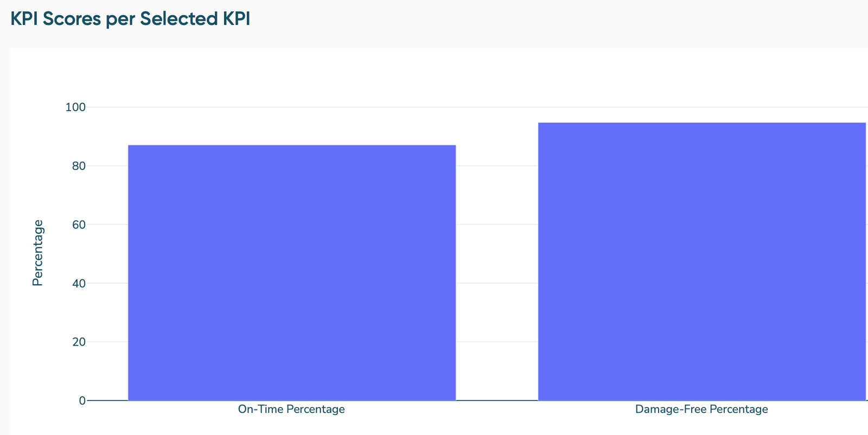Click the "Damage-Free Percentage" x-axis label

(x=701, y=409)
